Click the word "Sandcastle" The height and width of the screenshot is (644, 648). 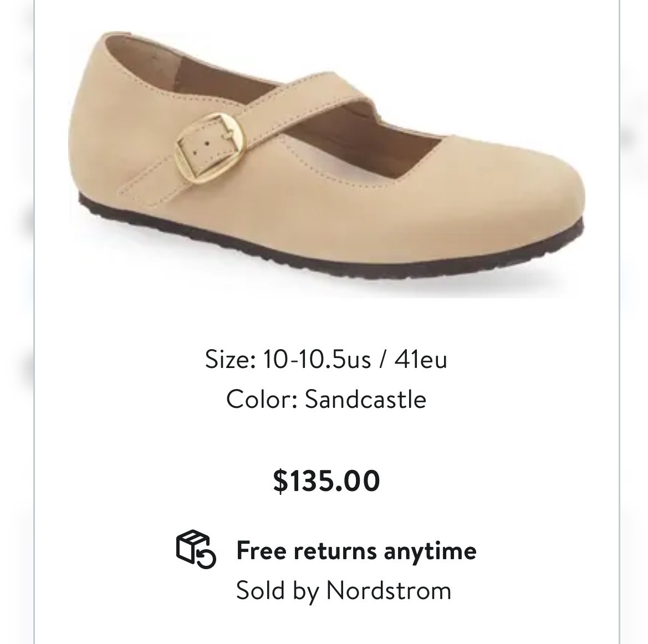tap(365, 399)
